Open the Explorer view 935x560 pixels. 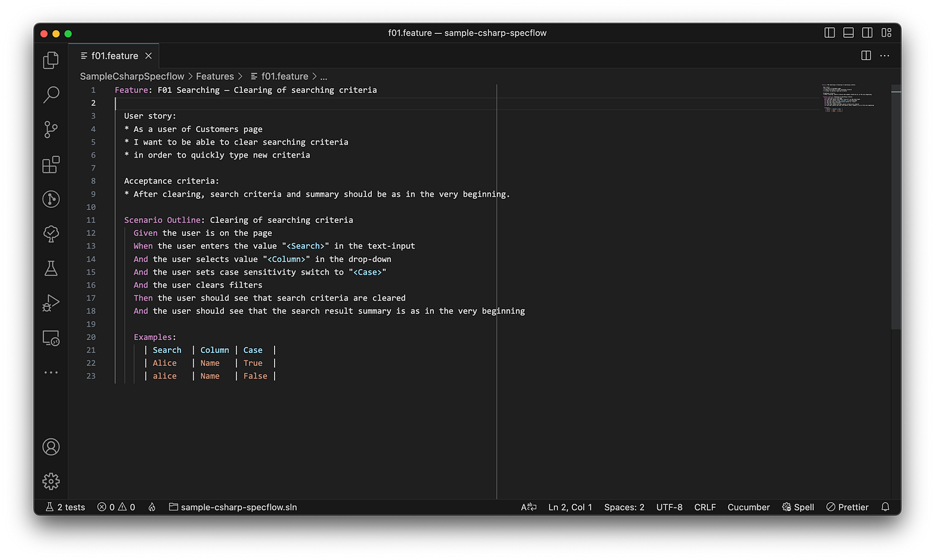(50, 61)
